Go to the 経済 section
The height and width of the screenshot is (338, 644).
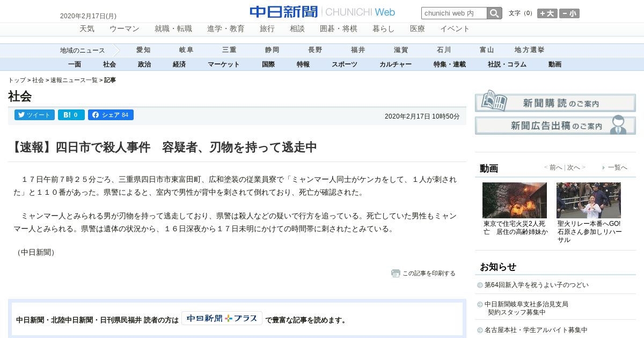(179, 64)
